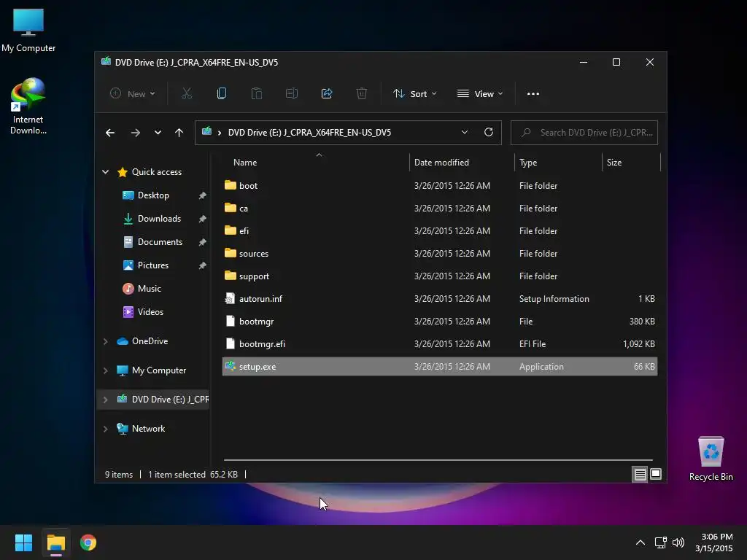Unpin Documents from Quick access
This screenshot has height=560, width=747.
tap(203, 242)
